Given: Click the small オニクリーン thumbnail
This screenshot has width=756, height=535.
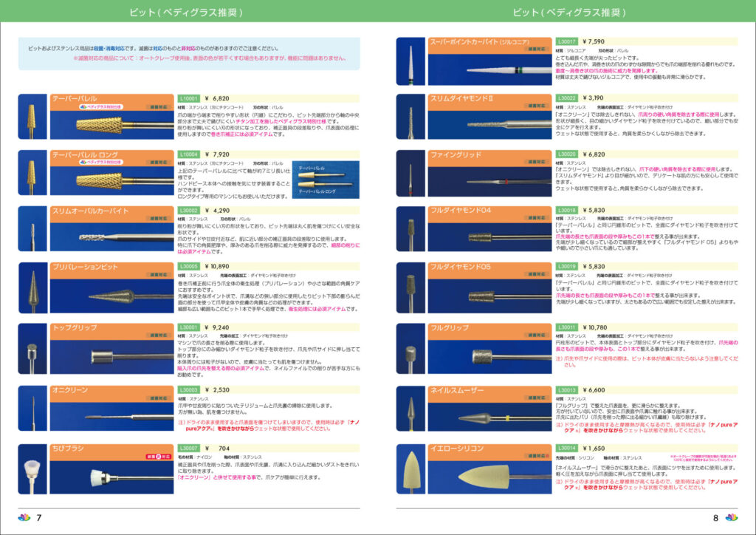Looking at the screenshot, I should [32, 408].
